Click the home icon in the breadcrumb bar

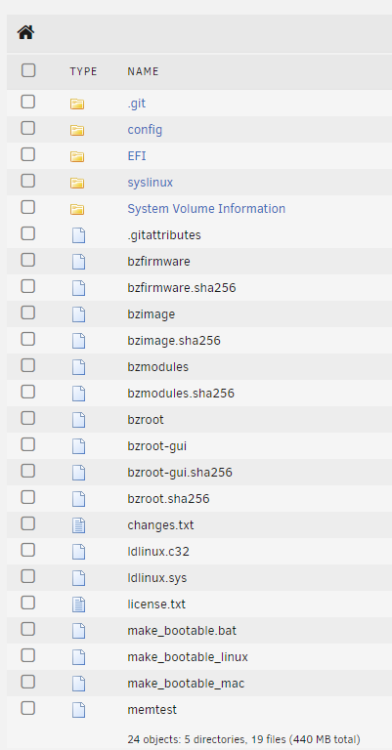[26, 33]
